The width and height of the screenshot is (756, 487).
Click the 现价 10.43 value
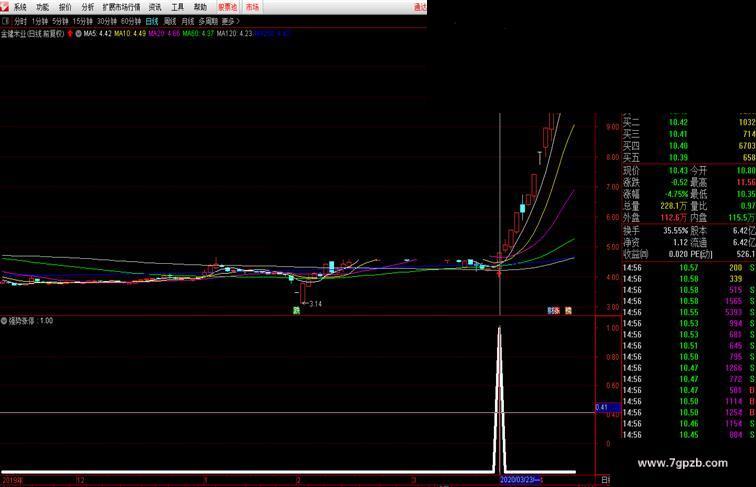tap(678, 170)
